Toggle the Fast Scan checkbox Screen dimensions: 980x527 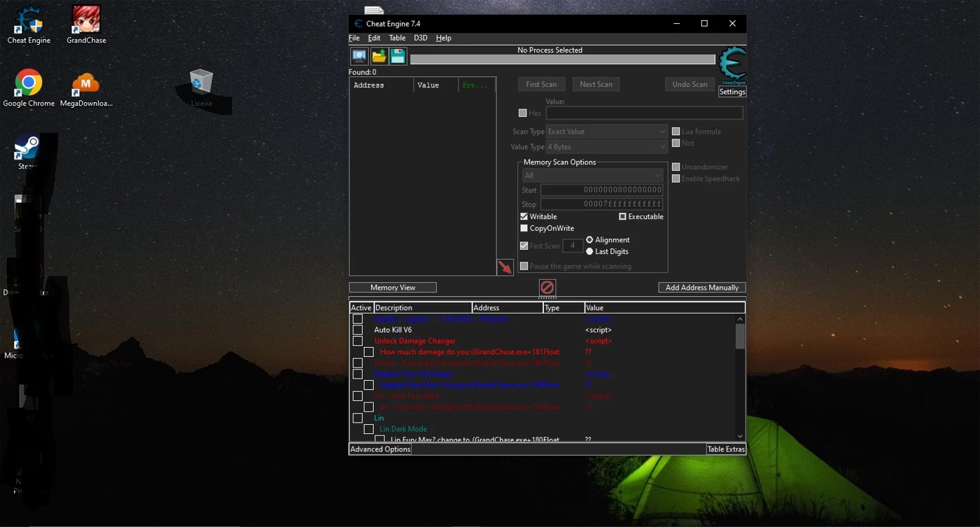coord(524,246)
